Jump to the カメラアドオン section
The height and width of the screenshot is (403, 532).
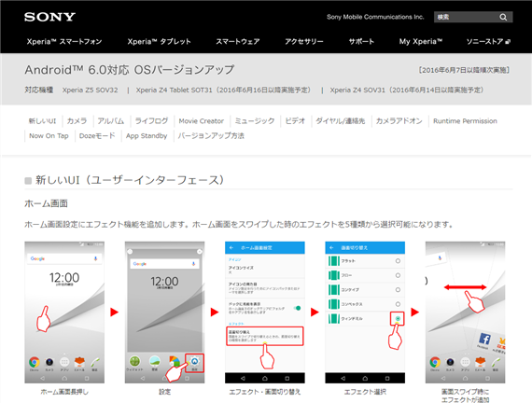399,120
